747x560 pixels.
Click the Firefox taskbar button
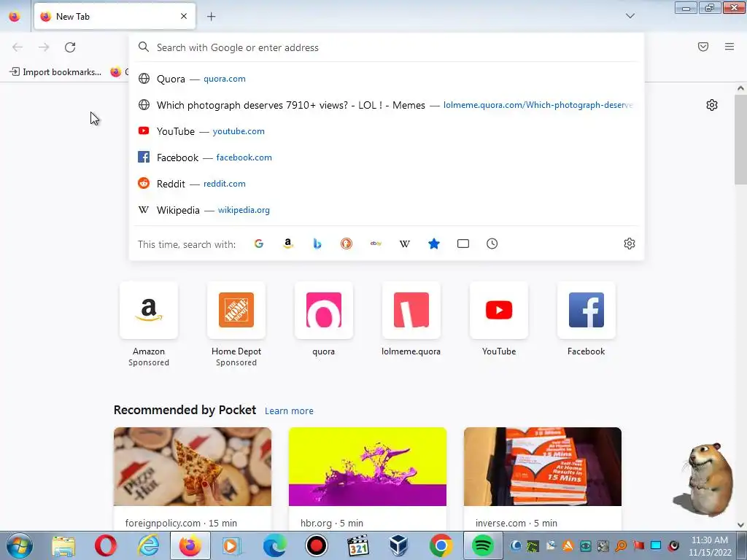click(x=190, y=545)
